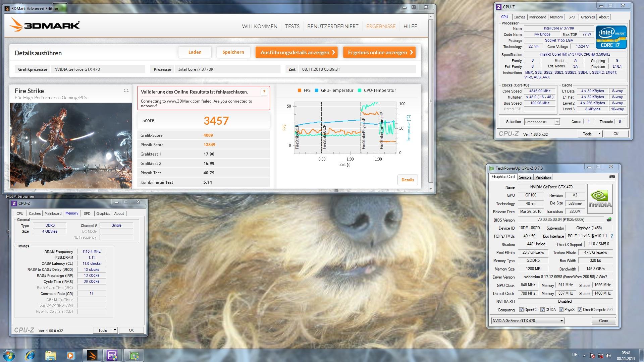644x362 pixels.
Task: Click the 3DMark logo in the header
Action: 45,25
